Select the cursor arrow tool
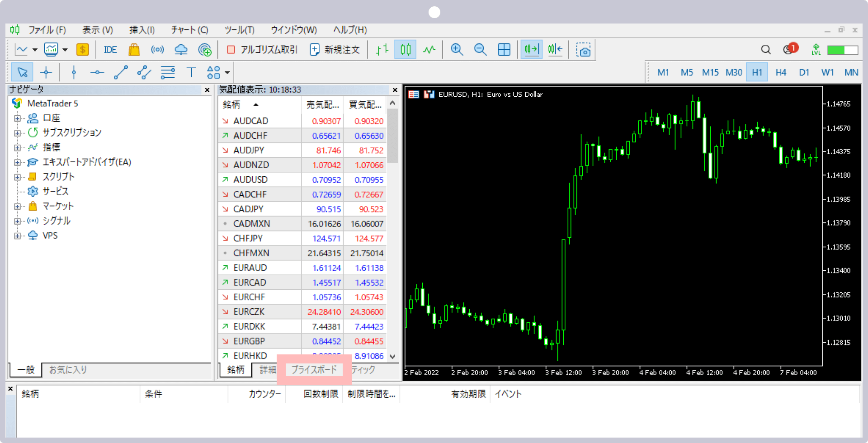The image size is (868, 443). pos(22,72)
